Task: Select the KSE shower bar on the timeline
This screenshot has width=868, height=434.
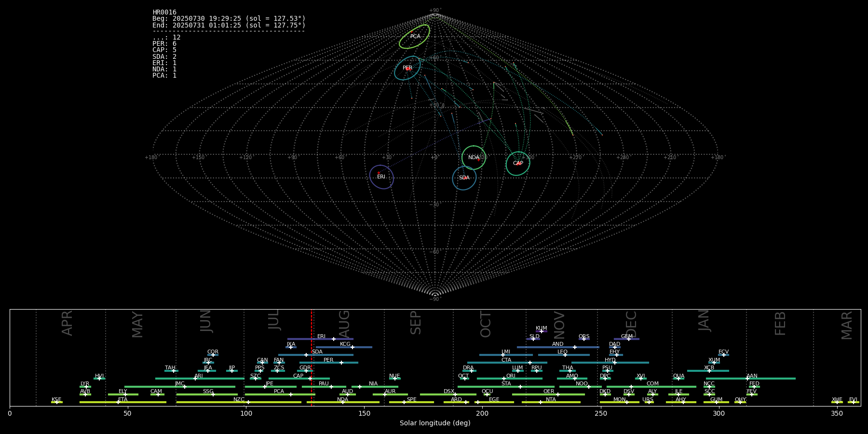Action: [x=57, y=402]
